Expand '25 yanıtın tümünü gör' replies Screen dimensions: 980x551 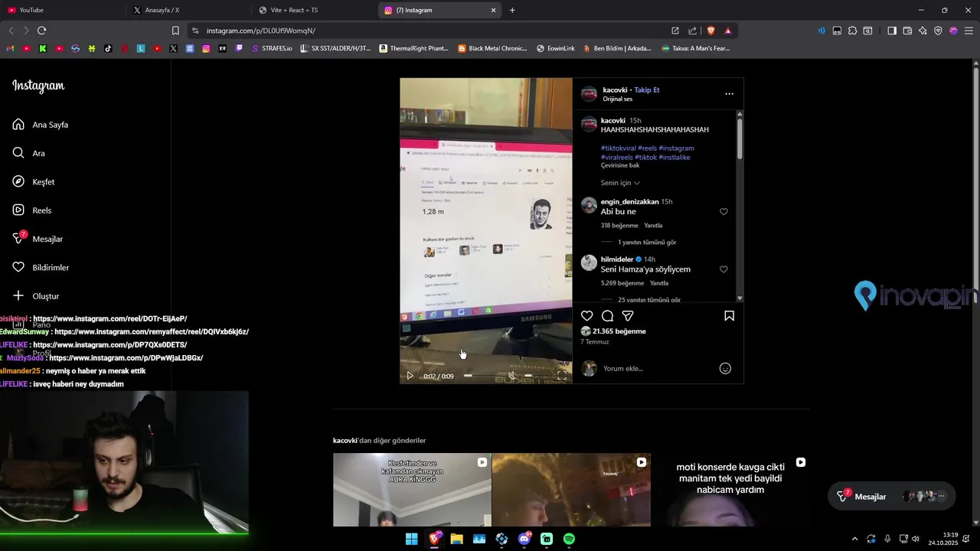649,300
